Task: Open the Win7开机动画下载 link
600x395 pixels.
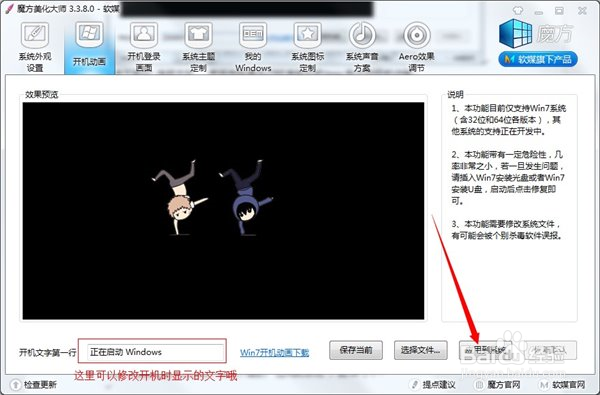Action: (274, 352)
